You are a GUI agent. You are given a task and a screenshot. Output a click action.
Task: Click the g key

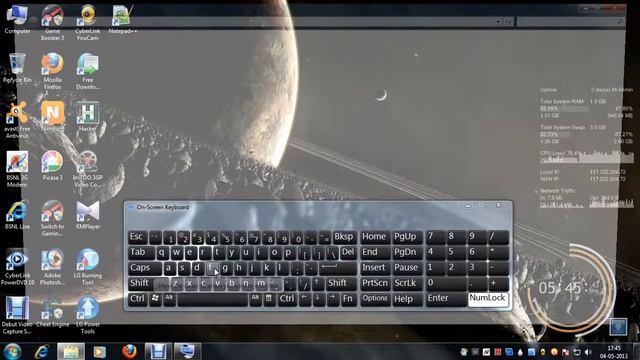[x=225, y=268]
